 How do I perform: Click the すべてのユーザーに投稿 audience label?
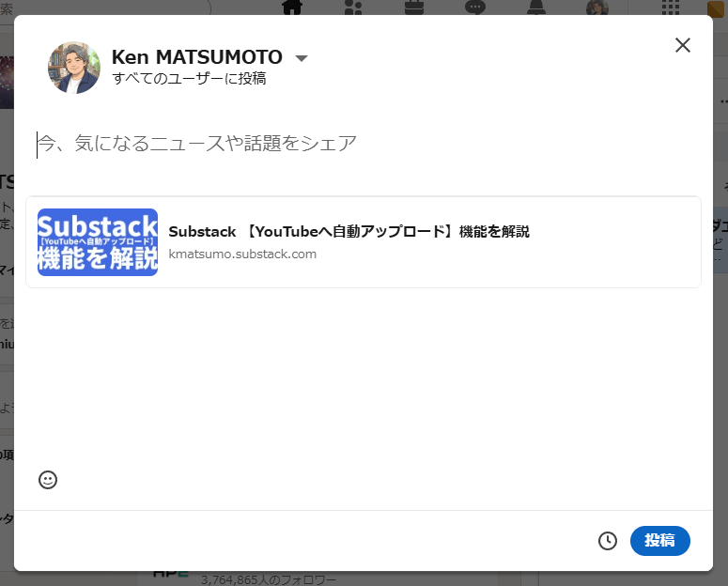point(189,79)
